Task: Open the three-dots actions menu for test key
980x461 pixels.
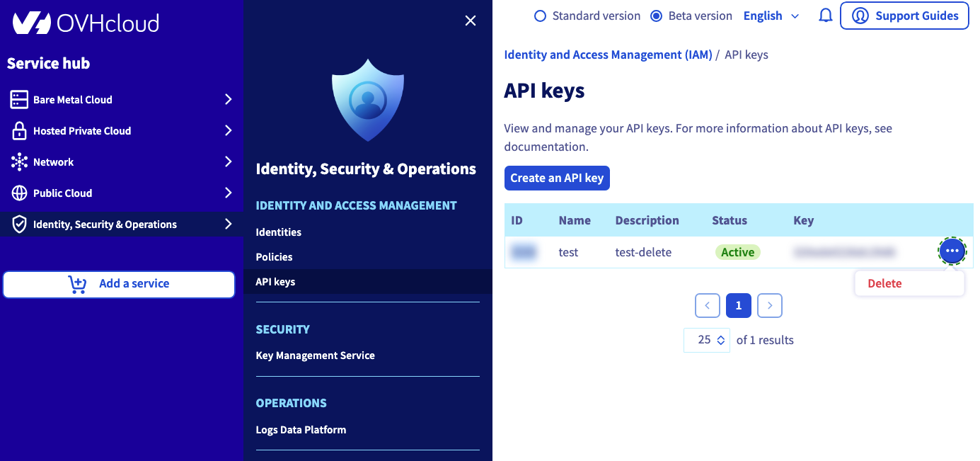Action: tap(952, 251)
